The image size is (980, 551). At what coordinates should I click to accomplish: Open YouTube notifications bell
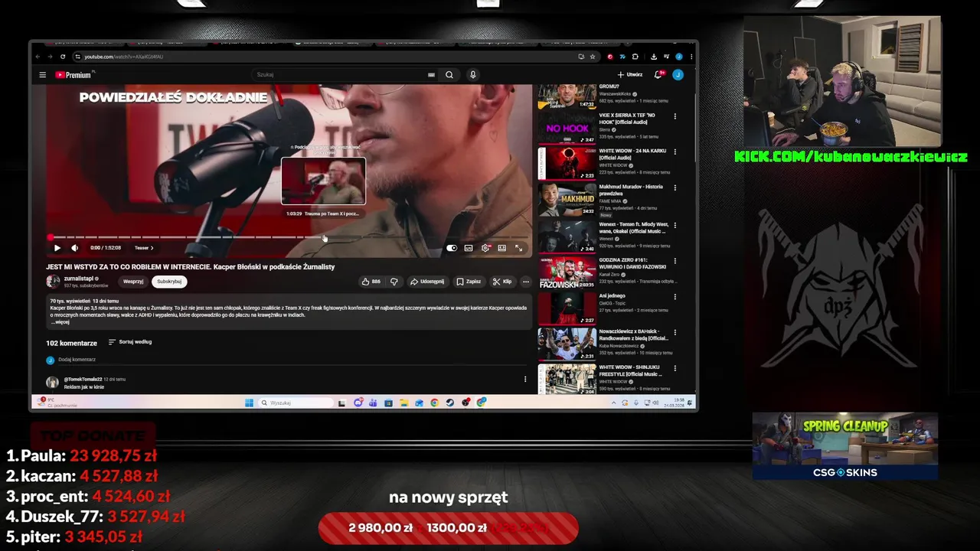[x=658, y=75]
